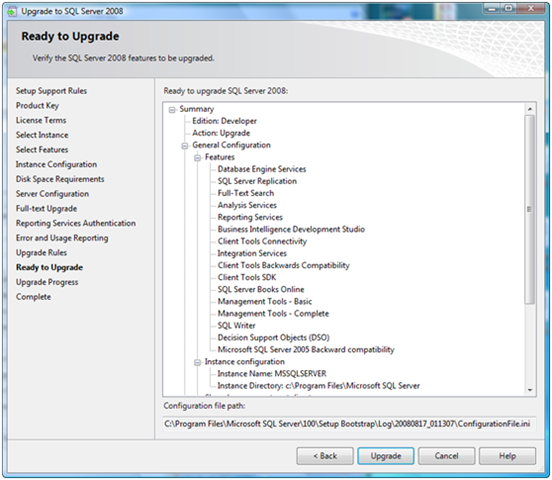The width and height of the screenshot is (552, 480).
Task: Click the vertical scrollbar thumb in summary
Action: pos(529,209)
